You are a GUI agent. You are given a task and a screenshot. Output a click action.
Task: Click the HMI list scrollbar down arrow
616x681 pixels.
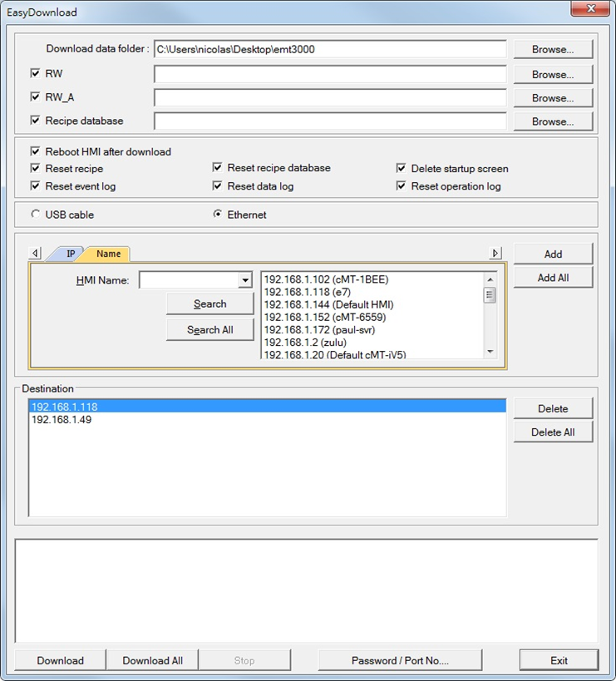coord(490,352)
